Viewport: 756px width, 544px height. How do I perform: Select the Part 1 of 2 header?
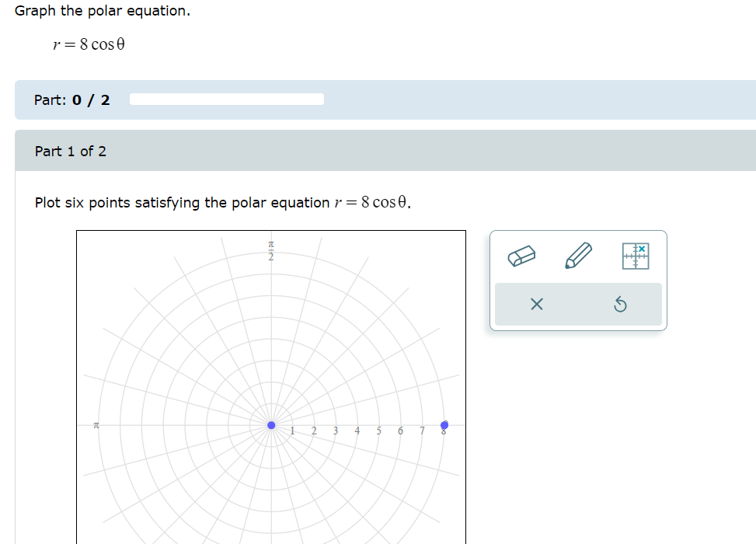pos(71,151)
